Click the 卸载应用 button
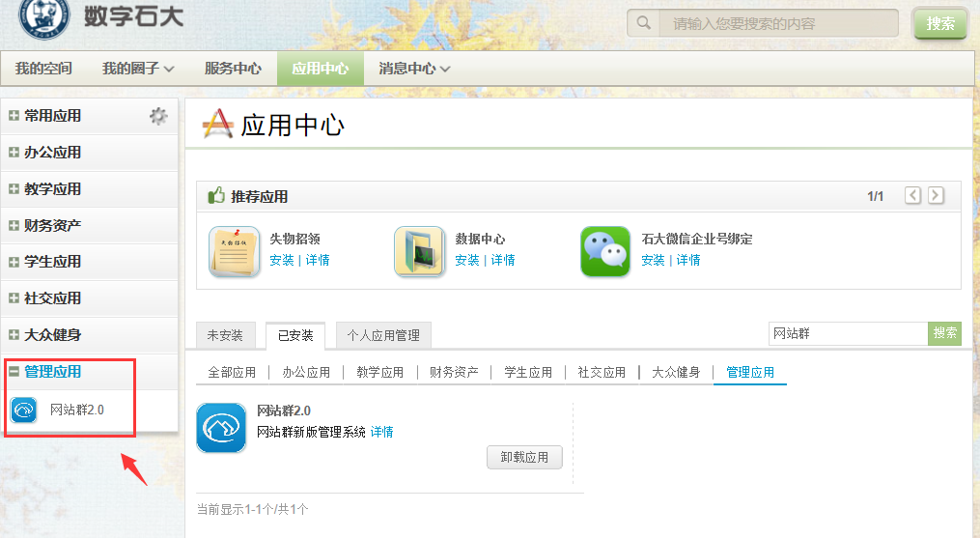Image resolution: width=980 pixels, height=538 pixels. (524, 458)
